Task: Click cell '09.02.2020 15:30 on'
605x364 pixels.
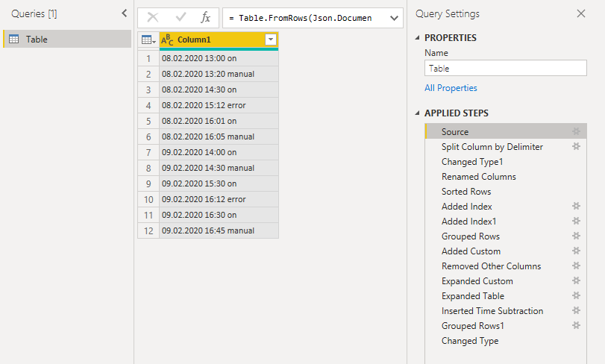Action: [219, 183]
